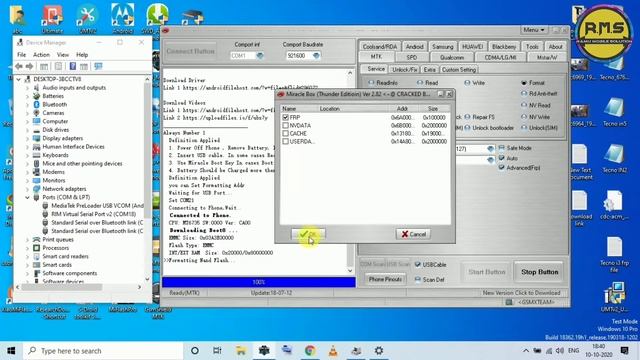Toggle the USBCable checkbox
Viewport: 640px width, 360px height.
(x=418, y=264)
